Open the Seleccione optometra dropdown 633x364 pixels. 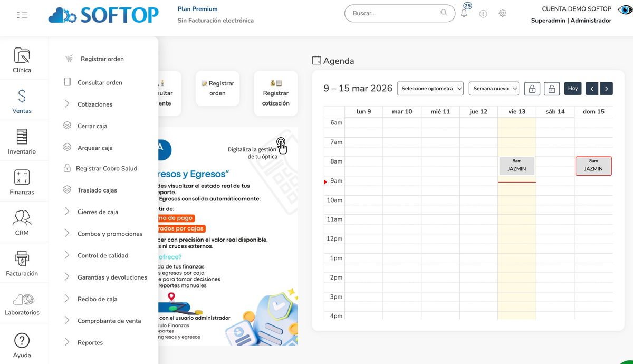coord(430,88)
